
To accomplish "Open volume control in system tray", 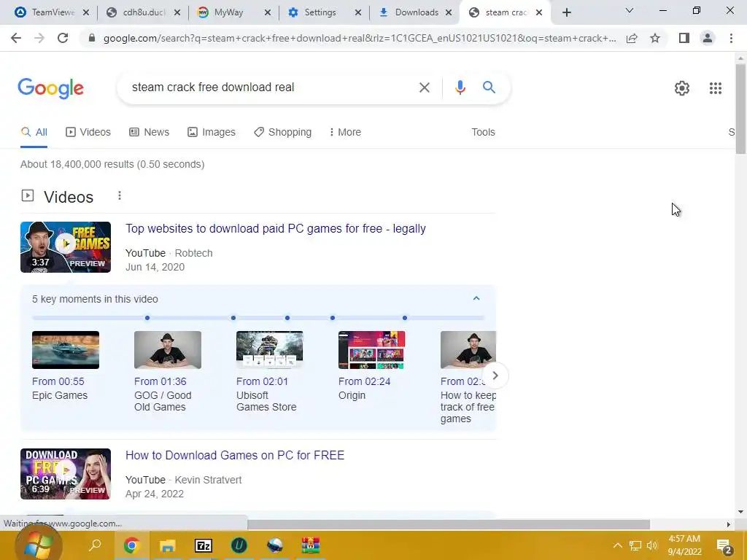I will [x=652, y=545].
